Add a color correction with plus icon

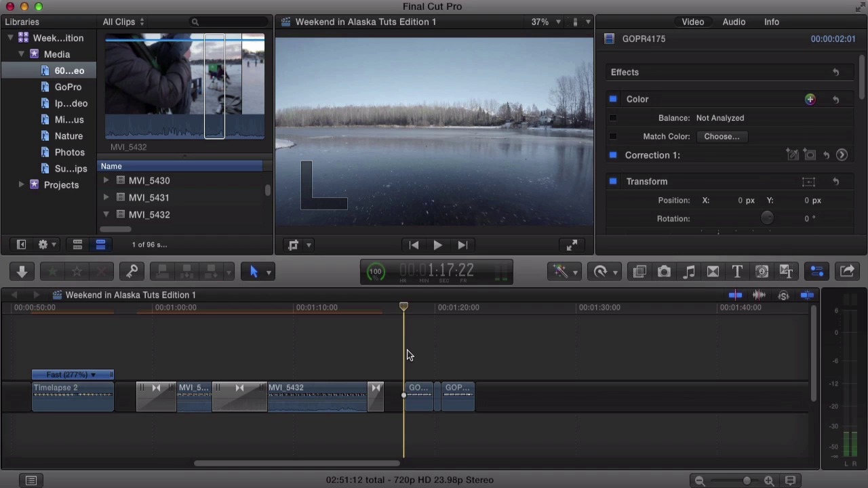click(x=810, y=100)
